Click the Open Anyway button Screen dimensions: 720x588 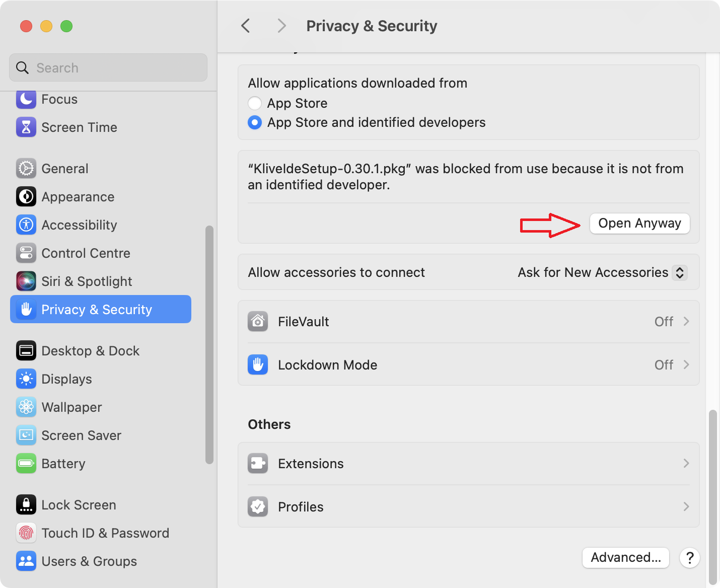pyautogui.click(x=639, y=223)
